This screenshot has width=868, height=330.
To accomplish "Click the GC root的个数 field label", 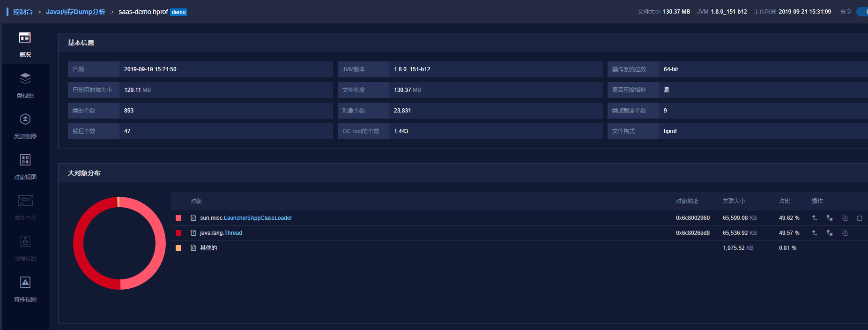I will point(361,131).
